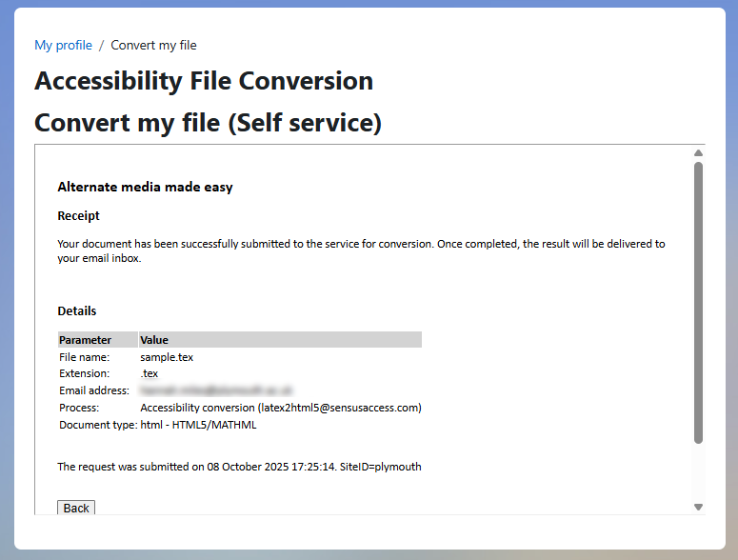Click the Accessibility conversion process value
Screen dimensions: 738x560
tap(280, 408)
